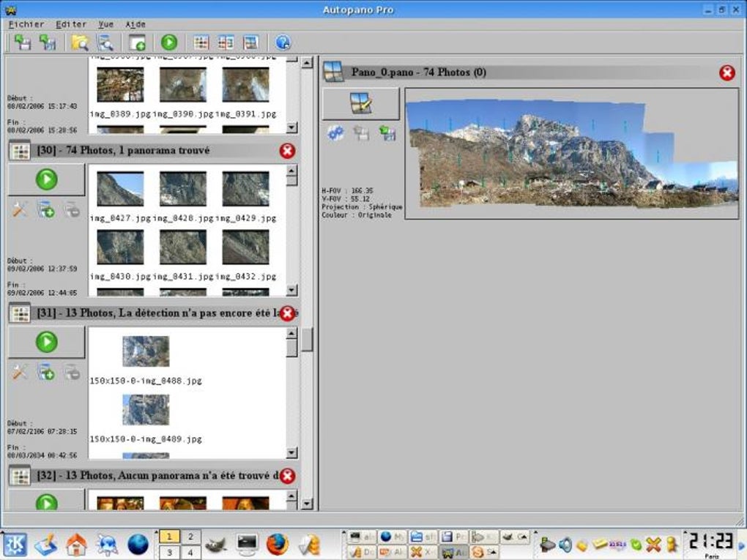
Task: Click the 'Pano_0.pano - 74 Photos (0)' title
Action: (419, 72)
